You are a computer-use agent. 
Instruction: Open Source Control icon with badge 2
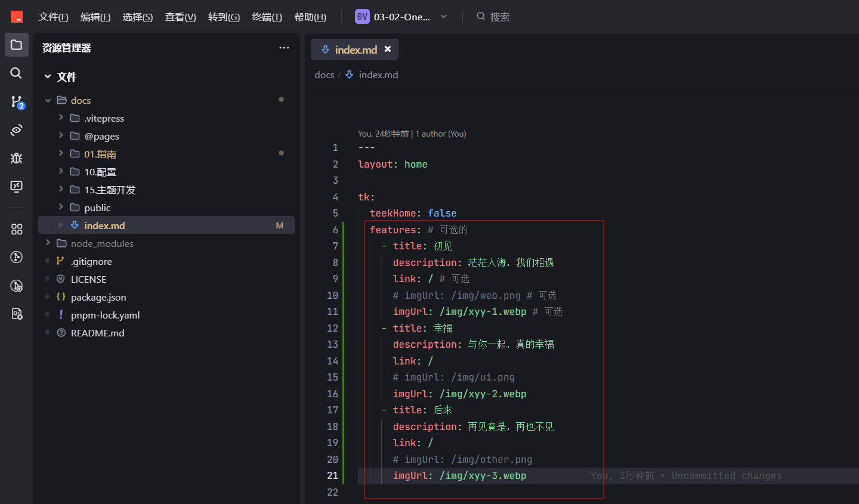(x=17, y=102)
